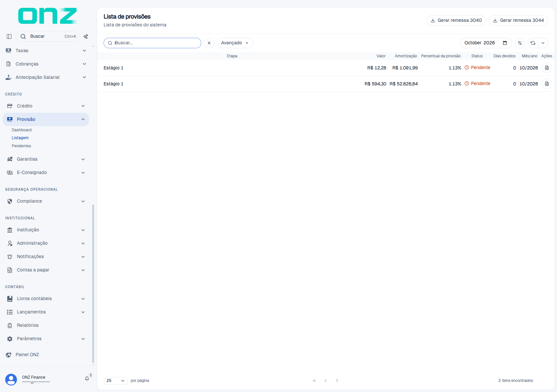Collapse the Provisão menu
Screen dimensions: 557x392
click(x=46, y=119)
